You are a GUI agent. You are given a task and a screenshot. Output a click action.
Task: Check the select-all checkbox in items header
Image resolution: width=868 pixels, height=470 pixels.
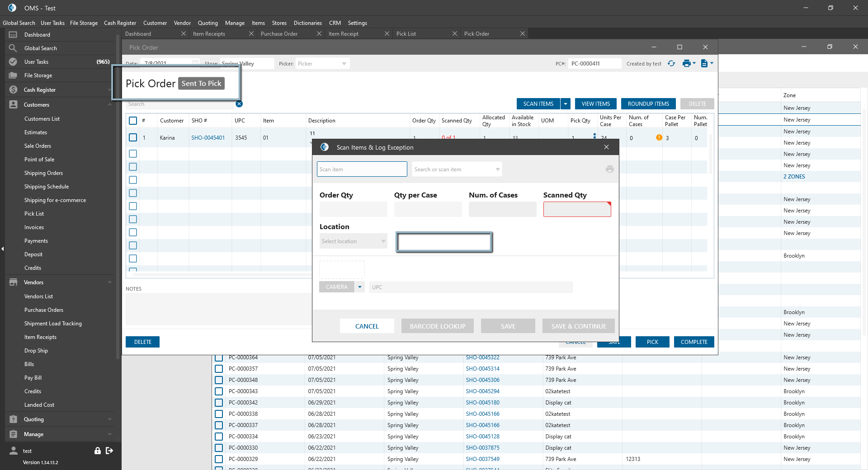133,121
